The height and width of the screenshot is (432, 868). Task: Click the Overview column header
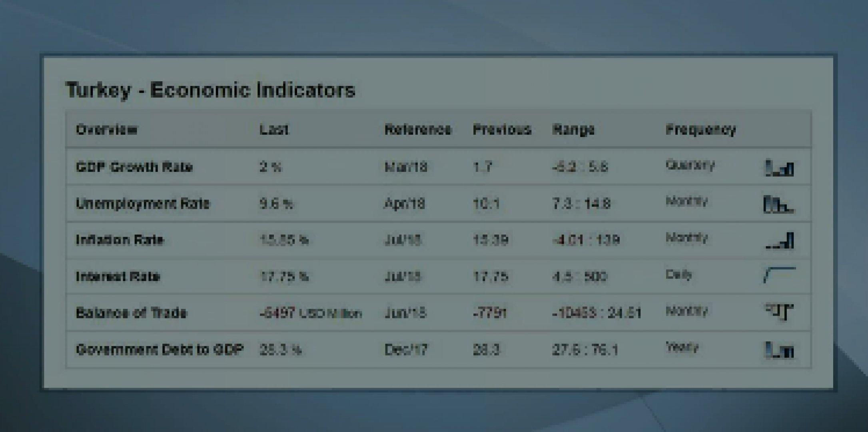point(106,130)
